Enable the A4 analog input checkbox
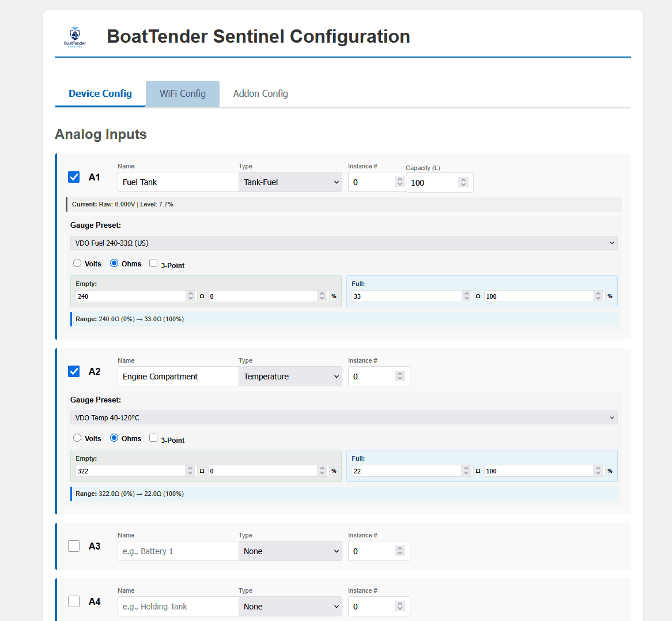This screenshot has height=621, width=672. pyautogui.click(x=74, y=601)
